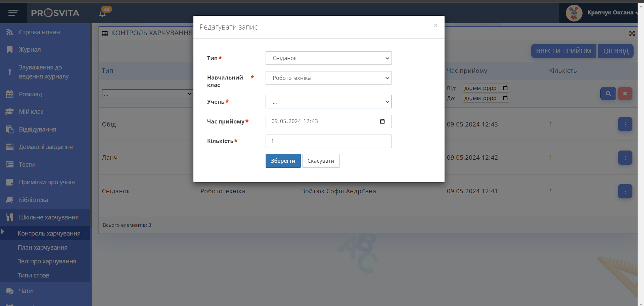644x306 pixels.
Task: Open actions menu for the Сніданок row
Action: (x=625, y=191)
